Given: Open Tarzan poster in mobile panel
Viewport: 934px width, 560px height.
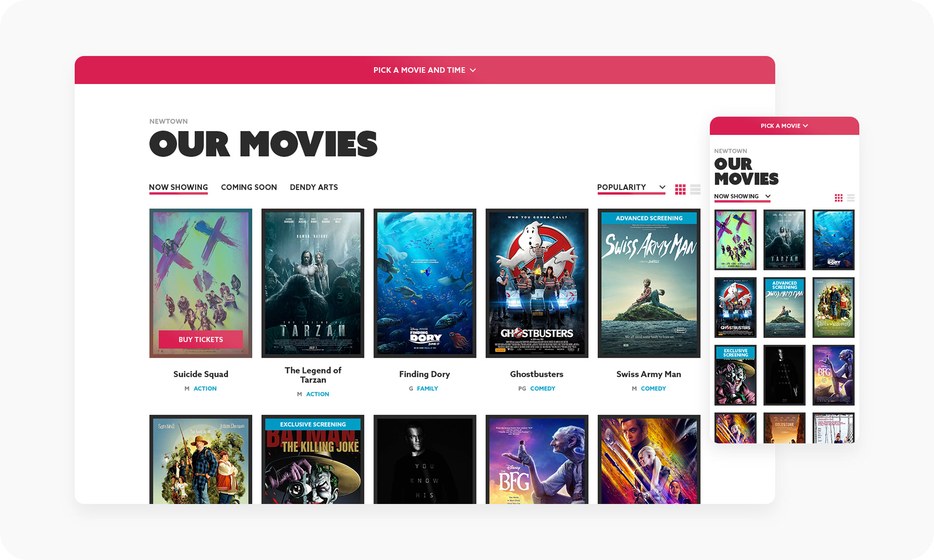Looking at the screenshot, I should pyautogui.click(x=784, y=240).
